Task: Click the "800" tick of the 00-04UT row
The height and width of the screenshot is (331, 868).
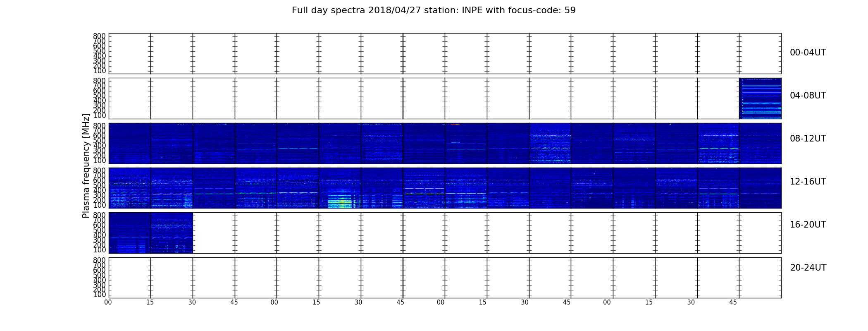Action: 99,36
